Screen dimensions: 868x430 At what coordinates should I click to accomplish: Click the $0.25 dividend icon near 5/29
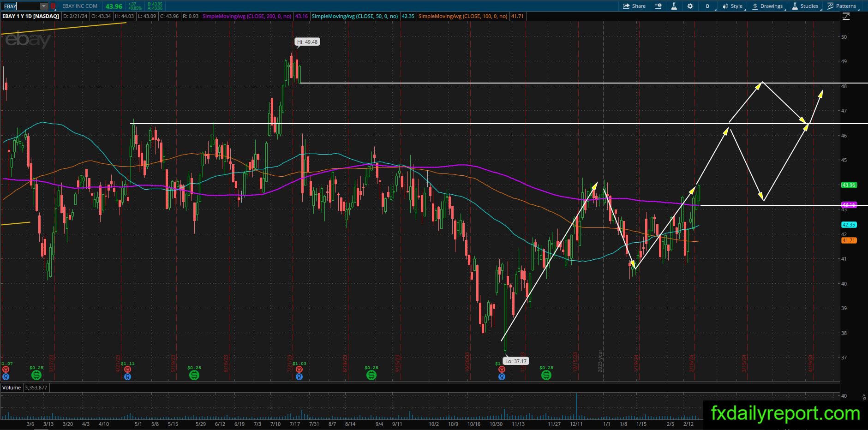point(194,376)
